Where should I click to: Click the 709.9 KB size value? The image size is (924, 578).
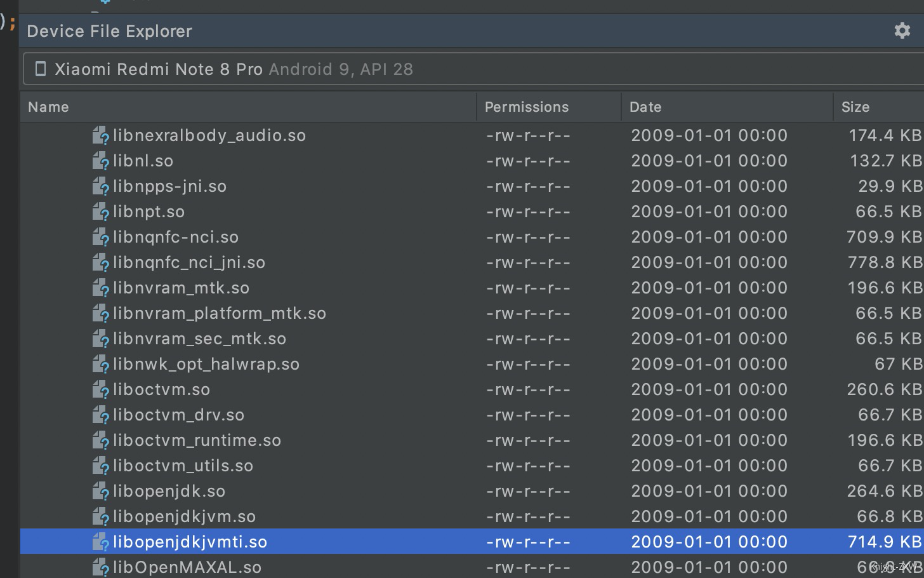884,237
